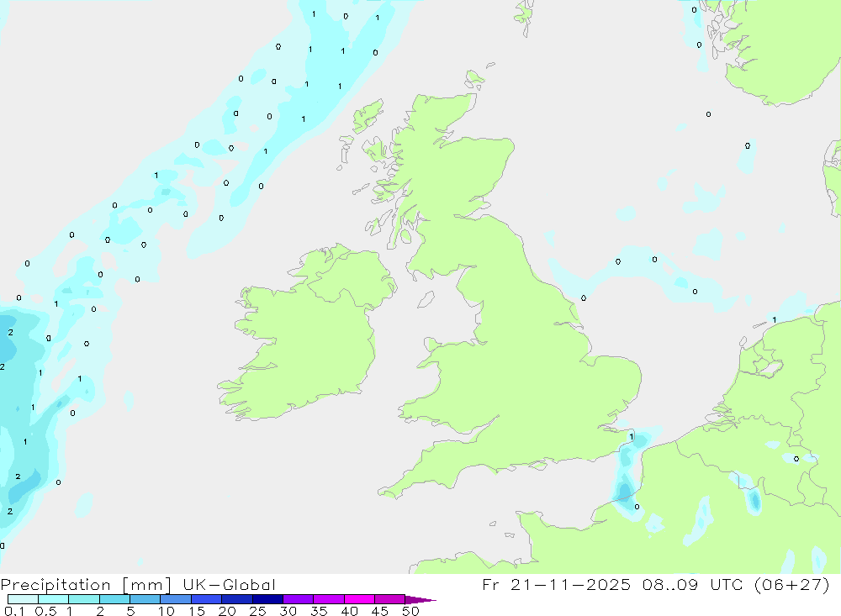The height and width of the screenshot is (616, 841).
Task: Pick the 35–40 mm violet legend swatch
Action: tap(329, 599)
